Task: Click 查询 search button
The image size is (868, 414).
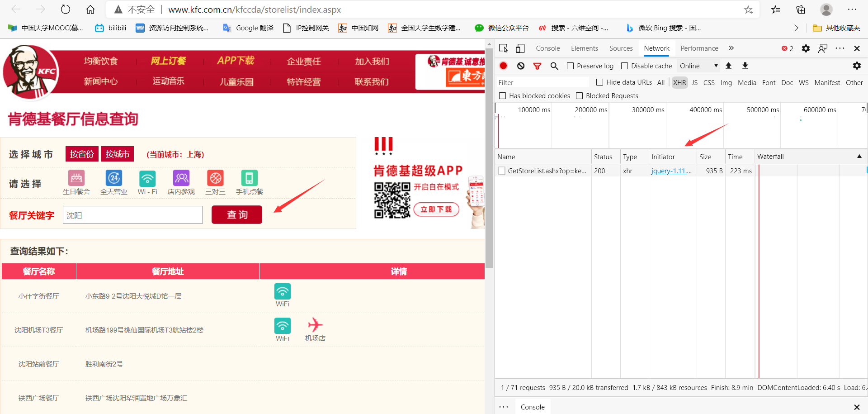Action: pos(237,214)
